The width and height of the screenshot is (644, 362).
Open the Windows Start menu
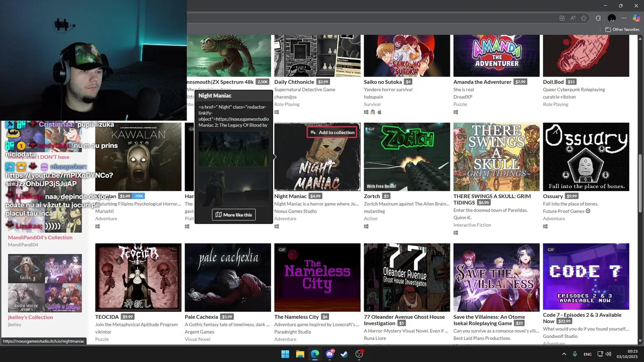pyautogui.click(x=285, y=354)
